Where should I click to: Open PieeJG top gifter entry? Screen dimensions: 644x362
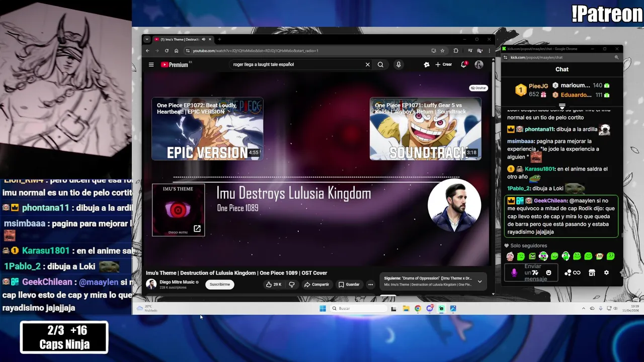[x=532, y=90]
